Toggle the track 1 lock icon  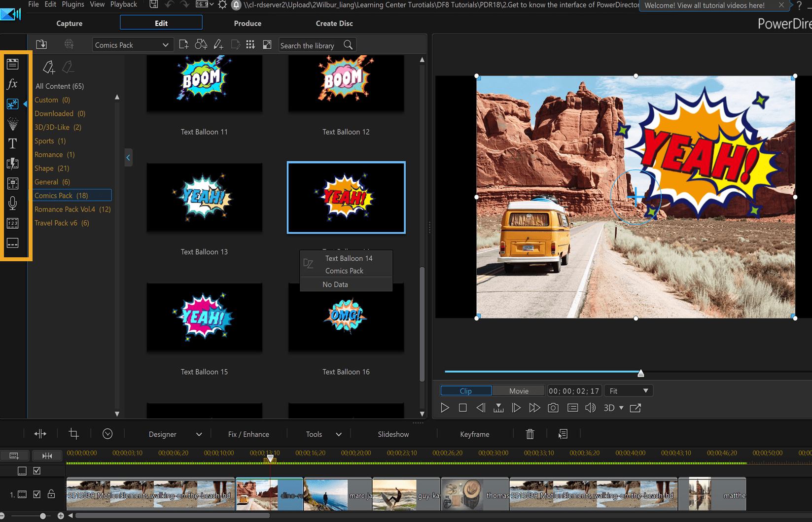(x=51, y=494)
